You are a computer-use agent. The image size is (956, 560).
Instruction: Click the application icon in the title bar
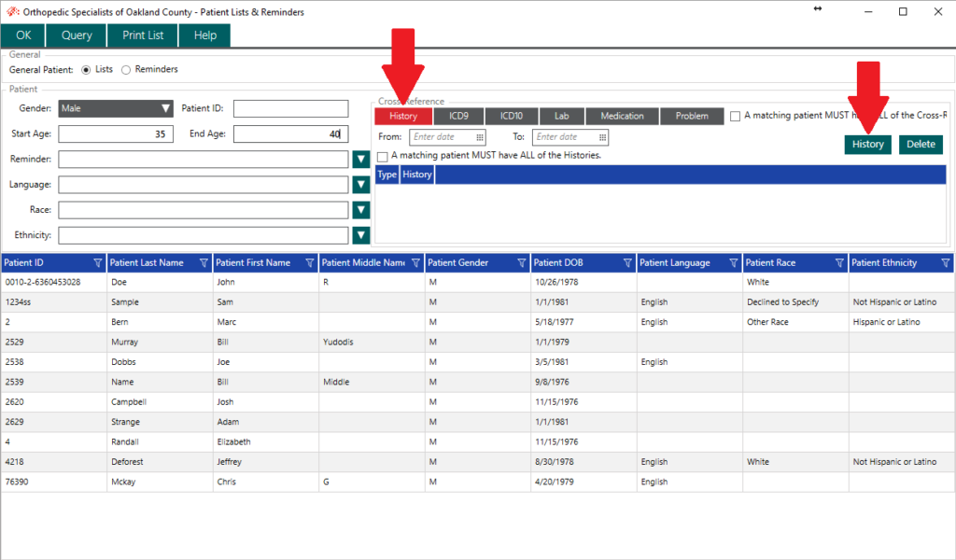tap(11, 11)
